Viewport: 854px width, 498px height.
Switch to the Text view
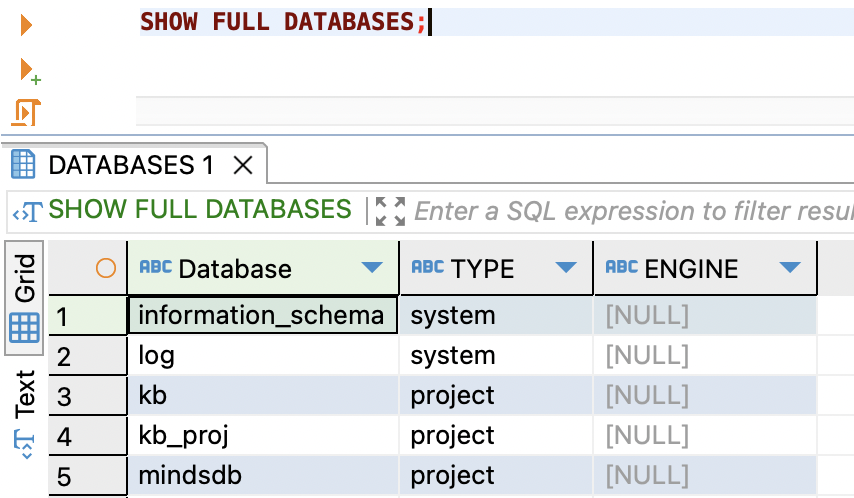(x=25, y=414)
